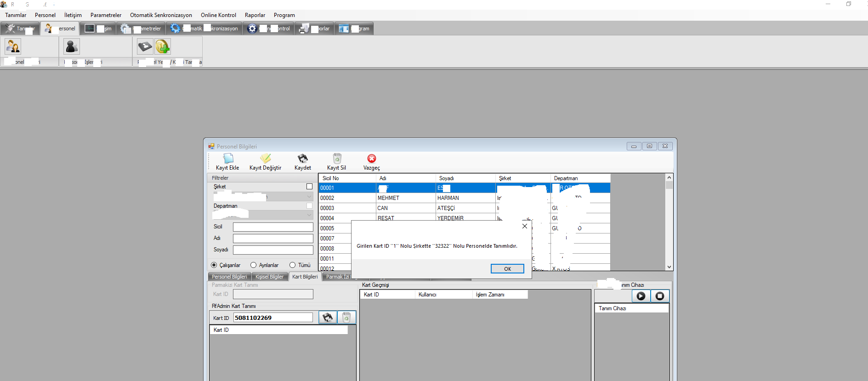
Task: Open the Personel menu
Action: click(x=45, y=15)
